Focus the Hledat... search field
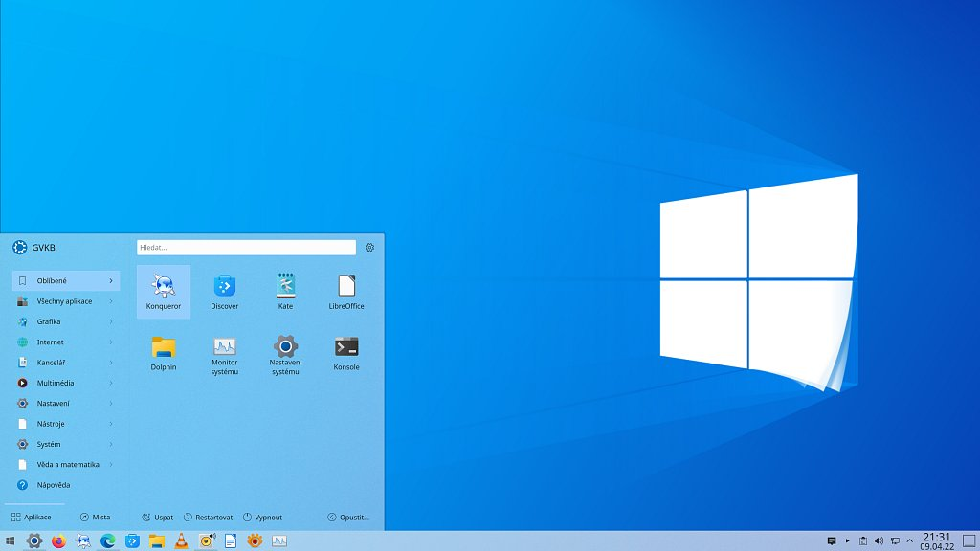This screenshot has width=980, height=551. (x=246, y=248)
